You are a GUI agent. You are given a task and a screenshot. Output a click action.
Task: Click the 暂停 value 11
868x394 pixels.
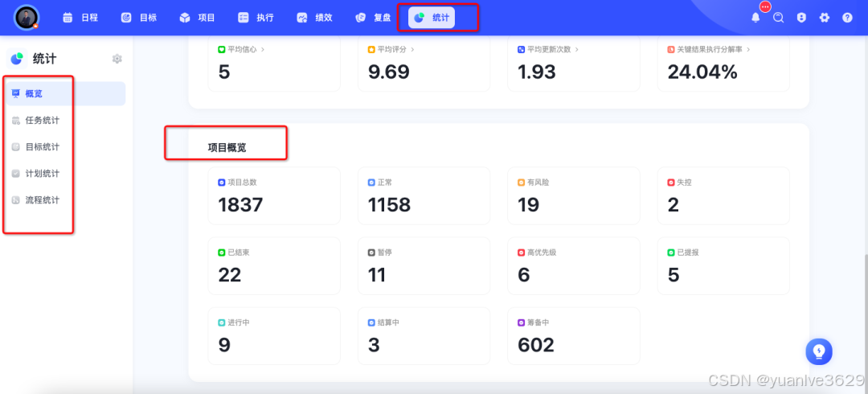click(x=376, y=275)
